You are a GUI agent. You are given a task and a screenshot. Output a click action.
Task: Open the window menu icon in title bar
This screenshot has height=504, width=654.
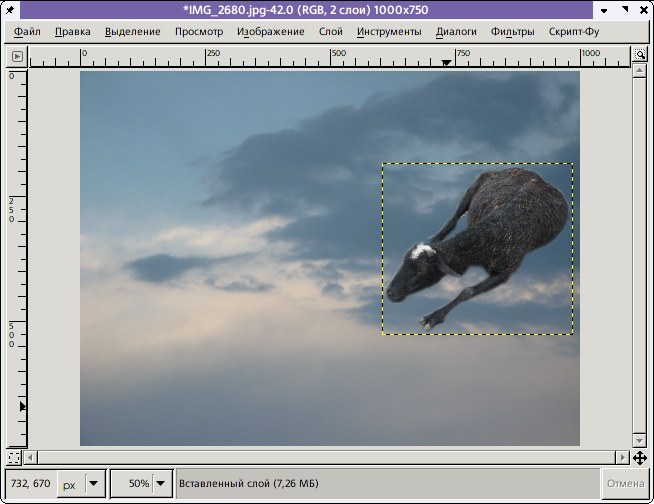click(12, 10)
